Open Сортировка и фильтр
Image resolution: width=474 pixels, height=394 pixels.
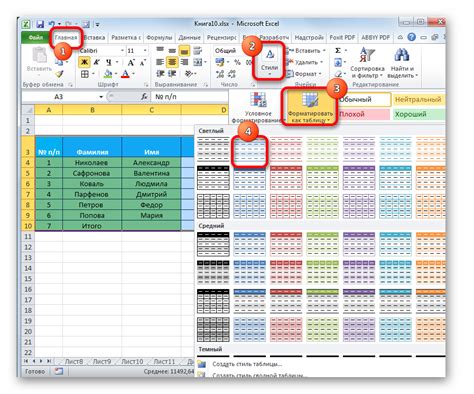[367, 62]
